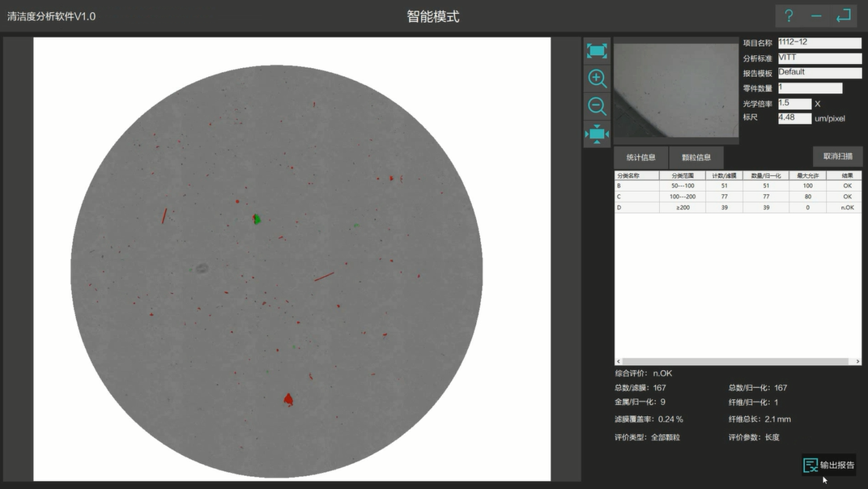The width and height of the screenshot is (868, 489).
Task: Click the 零件数量 input field
Action: pyautogui.click(x=809, y=88)
